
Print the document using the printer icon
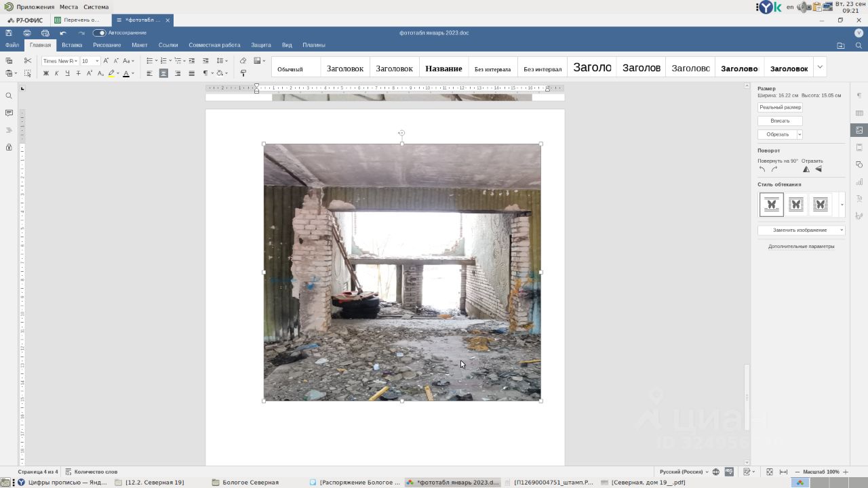click(27, 33)
